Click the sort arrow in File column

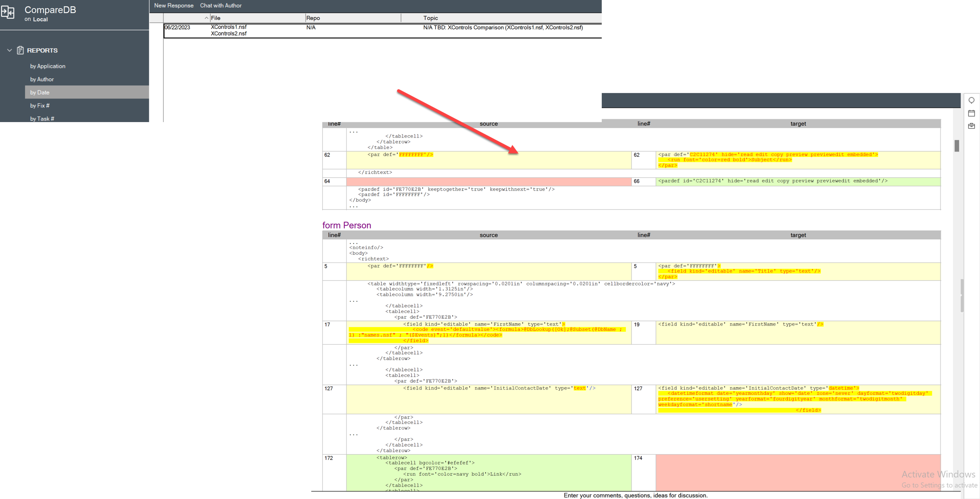tap(206, 18)
